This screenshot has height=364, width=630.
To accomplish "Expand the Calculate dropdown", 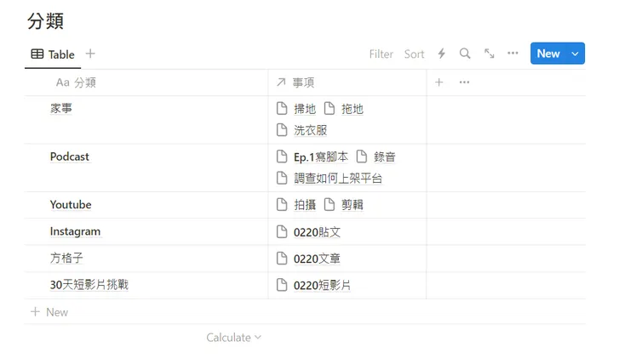I will pyautogui.click(x=233, y=338).
